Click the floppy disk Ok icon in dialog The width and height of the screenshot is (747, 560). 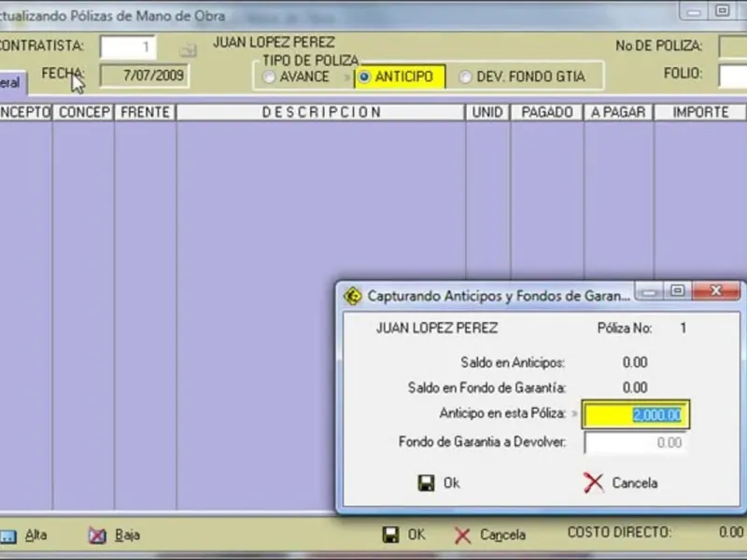426,483
